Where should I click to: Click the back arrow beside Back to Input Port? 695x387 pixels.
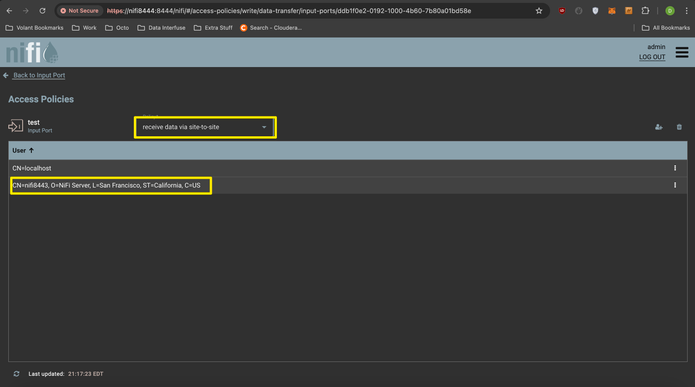click(x=6, y=75)
